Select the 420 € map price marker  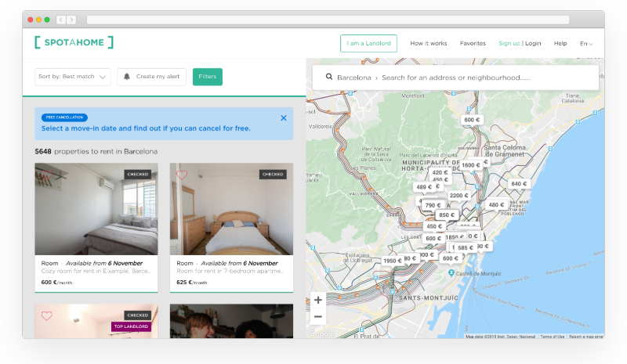(440, 173)
